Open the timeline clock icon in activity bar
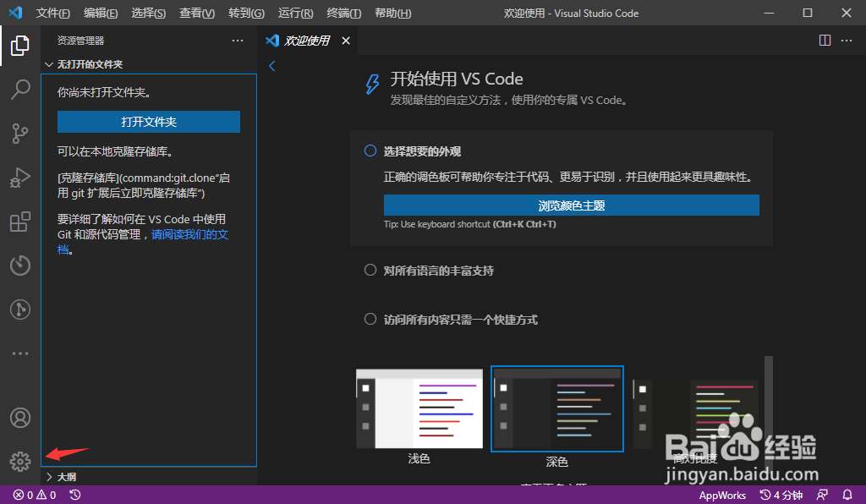 (20, 266)
